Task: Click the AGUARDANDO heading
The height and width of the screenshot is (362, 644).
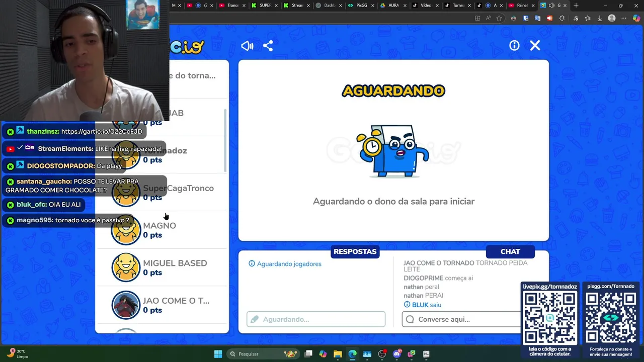Action: point(393,91)
